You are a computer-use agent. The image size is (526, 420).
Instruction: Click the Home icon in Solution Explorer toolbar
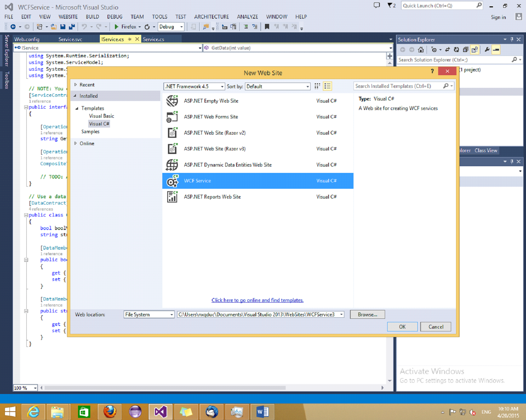coord(421,50)
